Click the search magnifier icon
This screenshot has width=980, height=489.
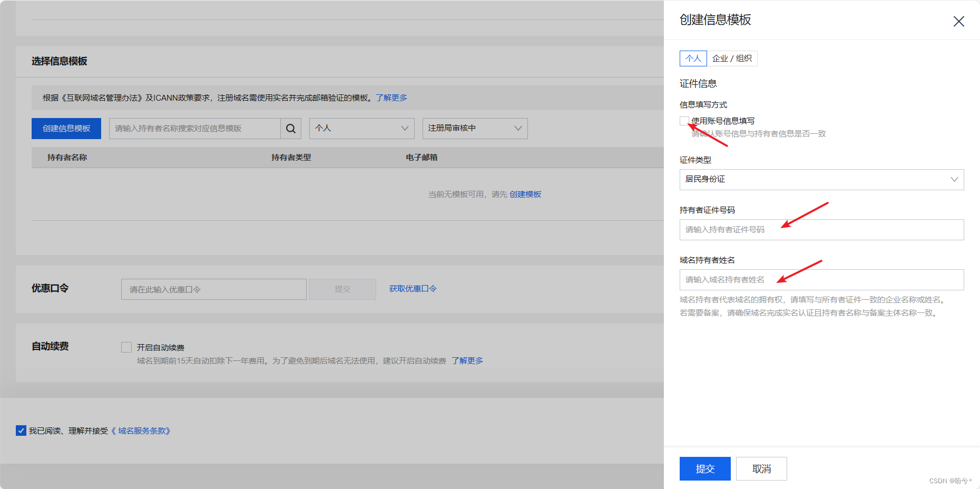(291, 129)
